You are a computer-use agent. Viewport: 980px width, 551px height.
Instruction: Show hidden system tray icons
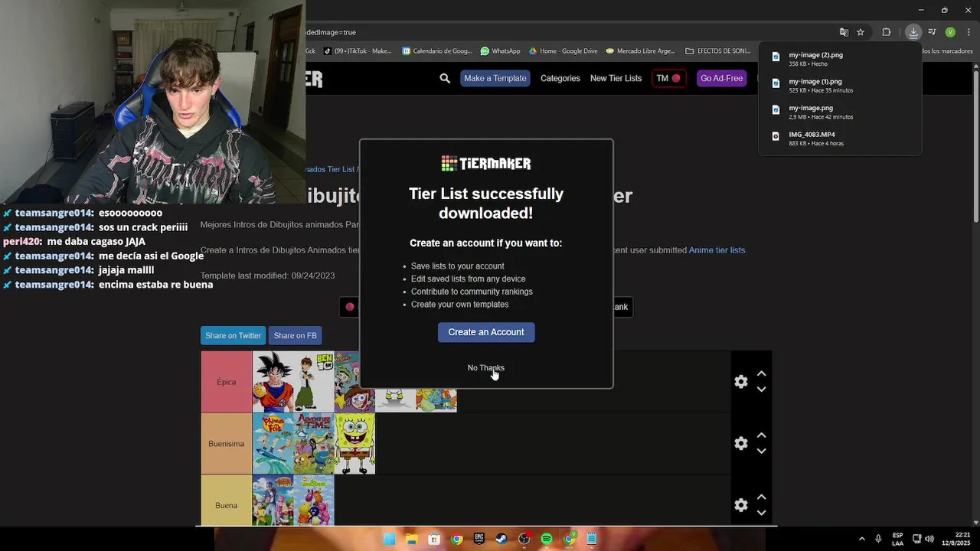[x=861, y=539]
